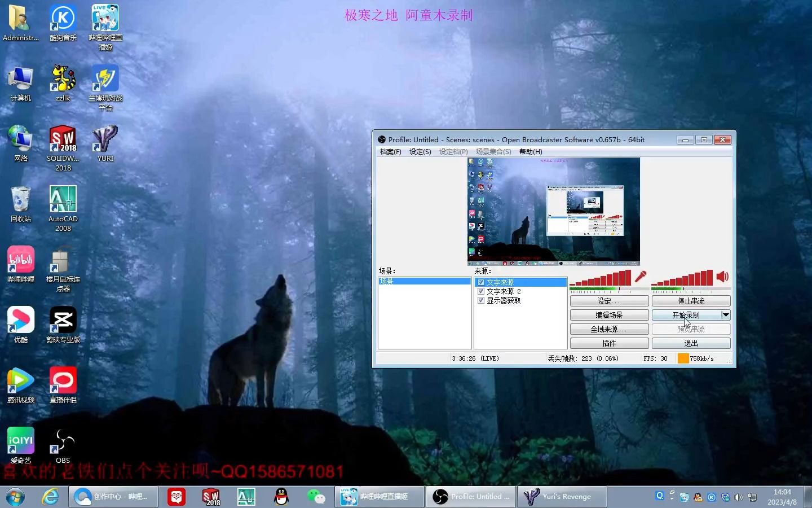Open the 爱奇艺 desktop icon
Image resolution: width=812 pixels, height=508 pixels.
tap(21, 446)
